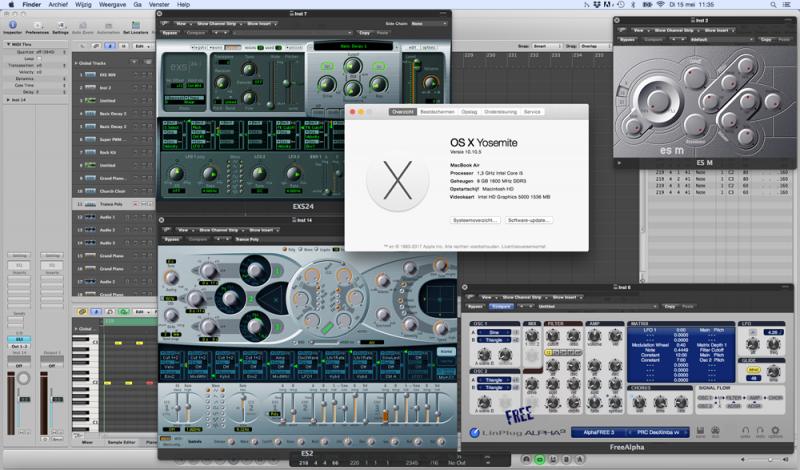The height and width of the screenshot is (470, 800).
Task: Open the Finder menu
Action: click(32, 5)
